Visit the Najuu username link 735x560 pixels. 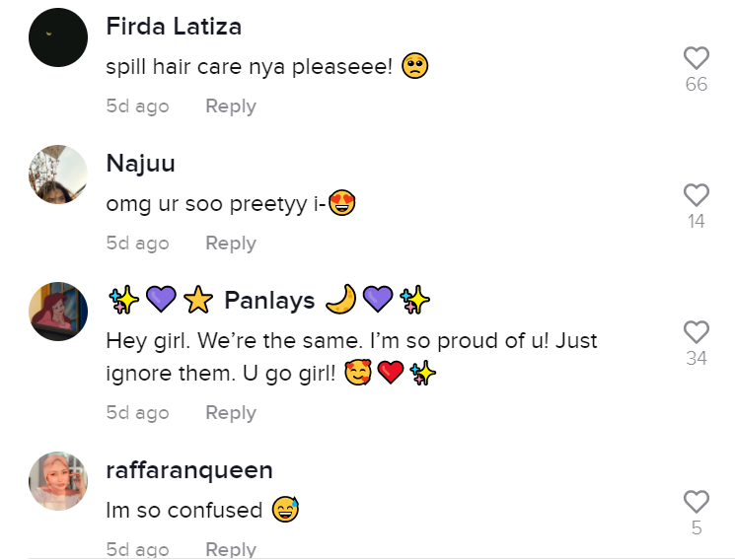[140, 164]
